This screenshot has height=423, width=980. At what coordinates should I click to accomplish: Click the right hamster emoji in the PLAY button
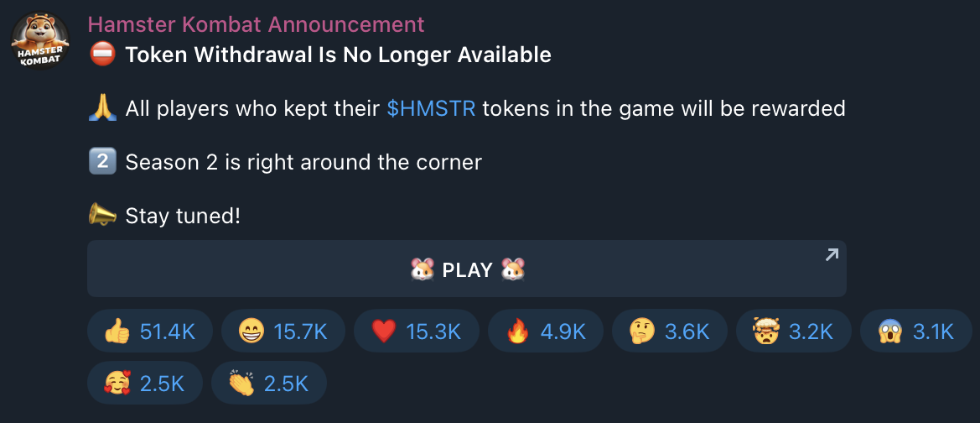[x=513, y=270]
